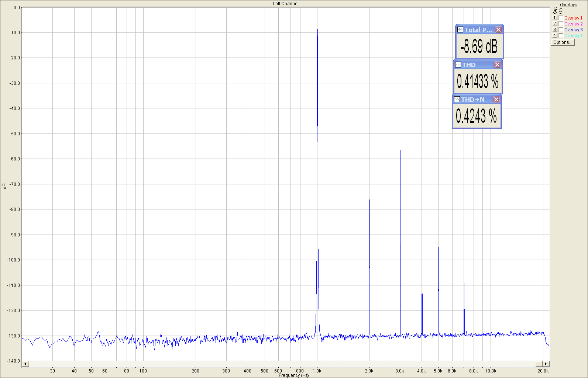Enable the Overlay 4 checkbox
This screenshot has width=588, height=378.
click(x=561, y=35)
